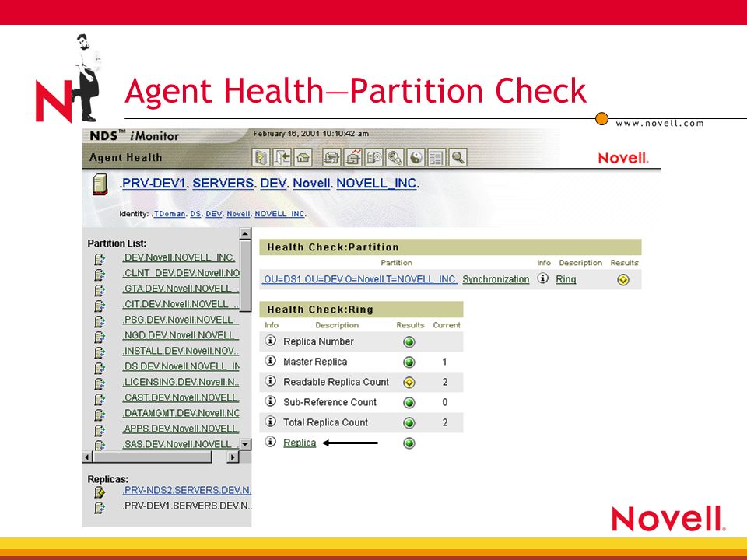Viewport: 747px width, 560px height.
Task: Click green status icon for Master Replica
Action: [x=409, y=362]
